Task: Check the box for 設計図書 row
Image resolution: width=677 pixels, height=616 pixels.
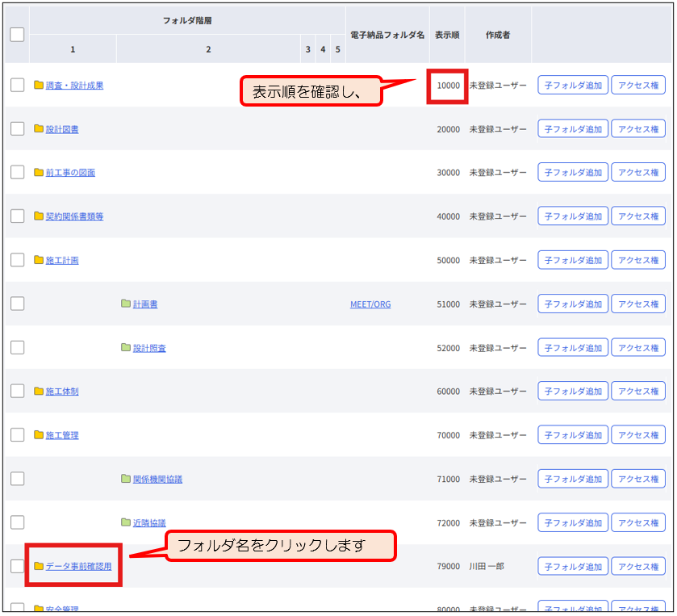Action: click(17, 128)
